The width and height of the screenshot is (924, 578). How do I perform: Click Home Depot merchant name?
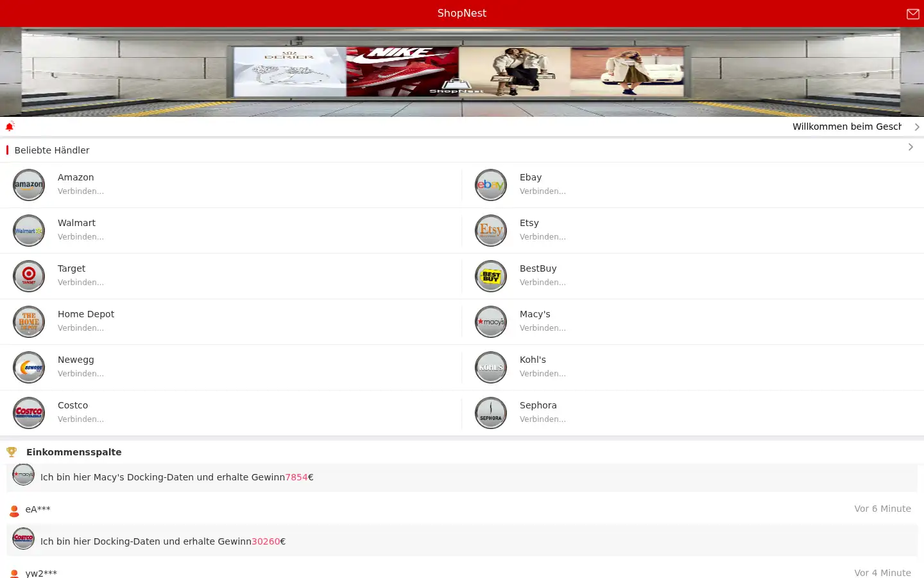86,314
